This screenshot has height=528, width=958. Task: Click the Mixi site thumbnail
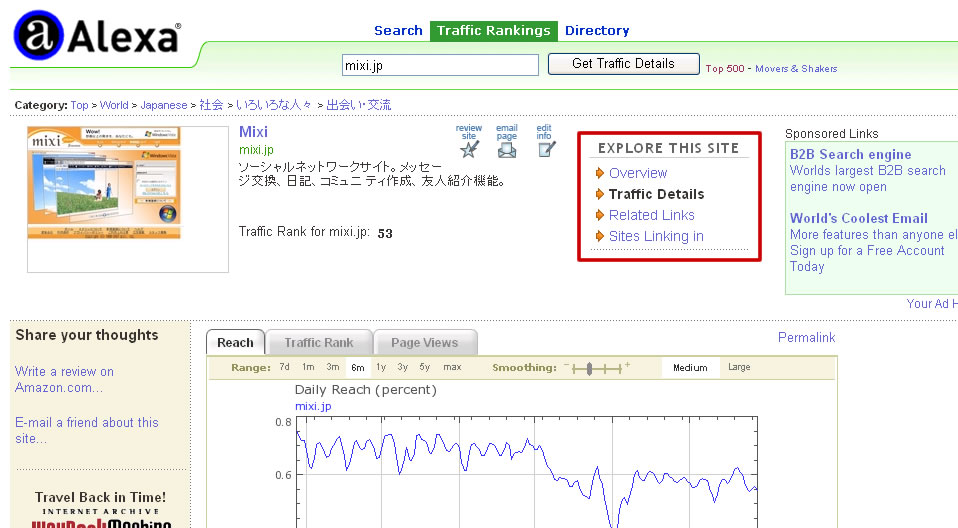pos(104,183)
